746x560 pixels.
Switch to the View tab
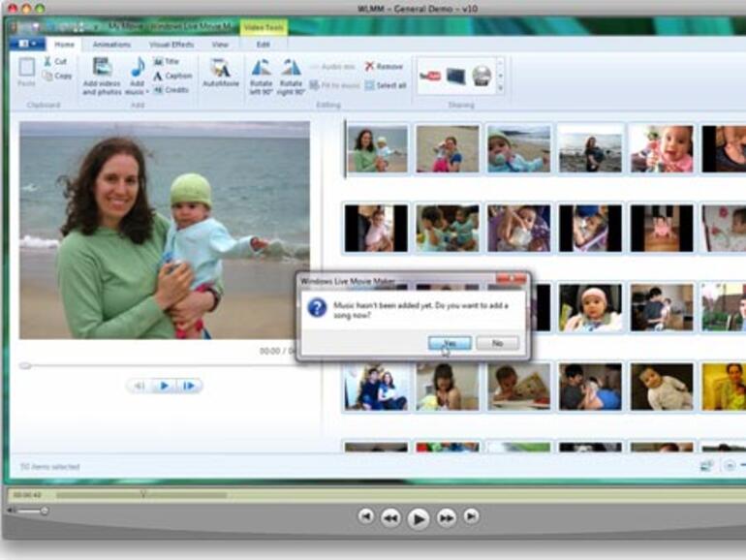(x=220, y=45)
